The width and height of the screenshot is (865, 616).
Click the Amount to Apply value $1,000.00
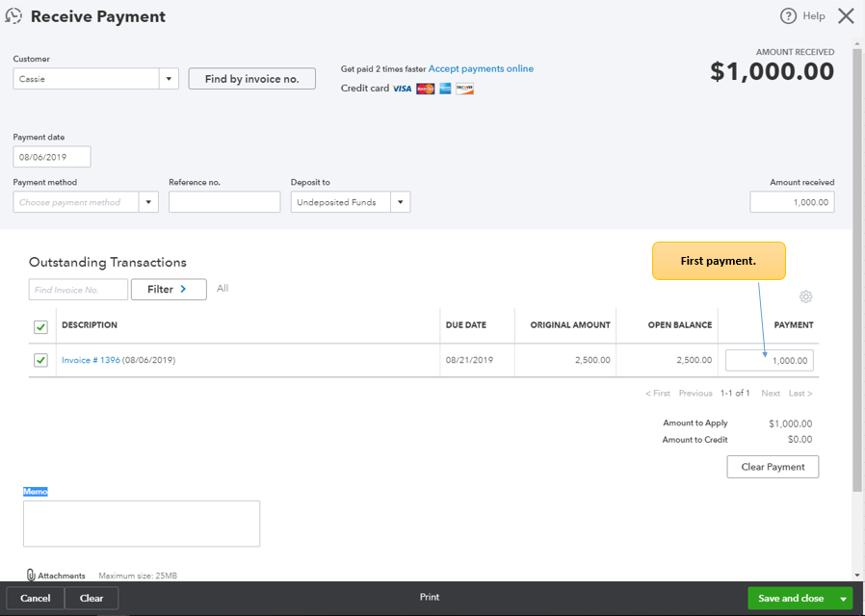coord(791,423)
